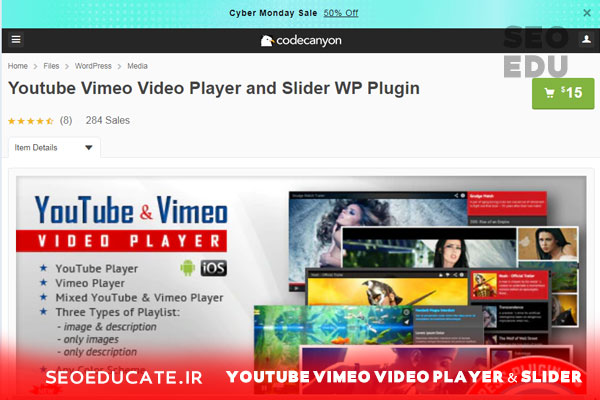The width and height of the screenshot is (600, 400).
Task: Add to cart with the $15 button
Action: [563, 93]
